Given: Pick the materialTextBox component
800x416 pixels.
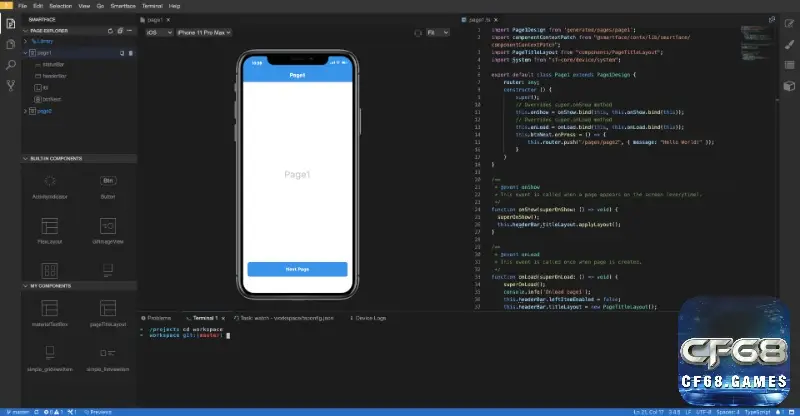Looking at the screenshot, I should pos(50,313).
